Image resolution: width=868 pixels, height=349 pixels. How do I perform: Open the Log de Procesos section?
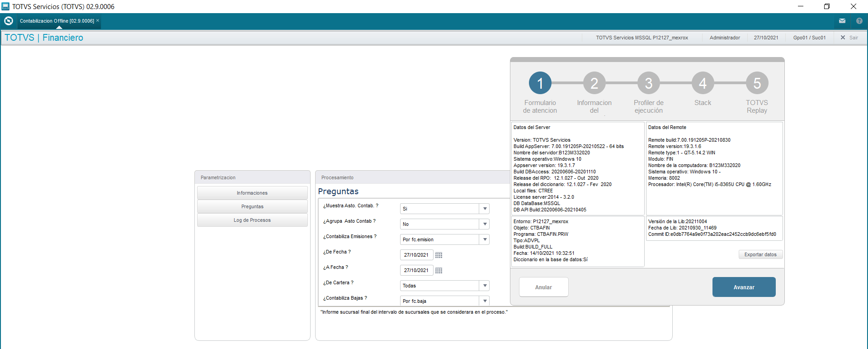(252, 220)
